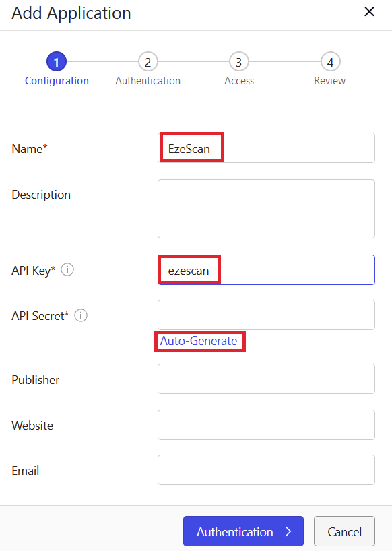Select step 2 Authentication circle

148,62
